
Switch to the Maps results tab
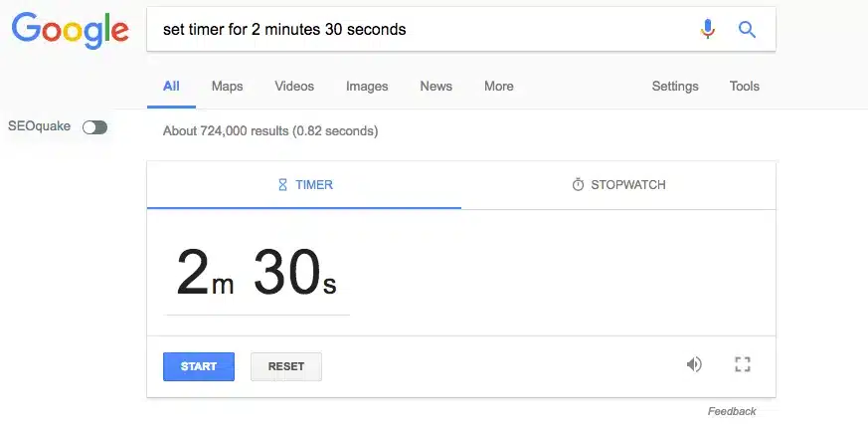[x=227, y=87]
